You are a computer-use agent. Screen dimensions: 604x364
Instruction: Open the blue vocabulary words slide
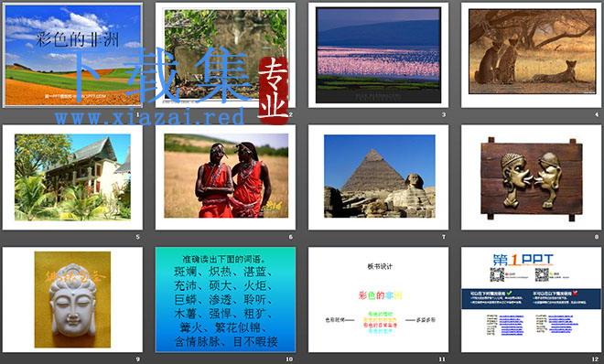[x=225, y=300]
